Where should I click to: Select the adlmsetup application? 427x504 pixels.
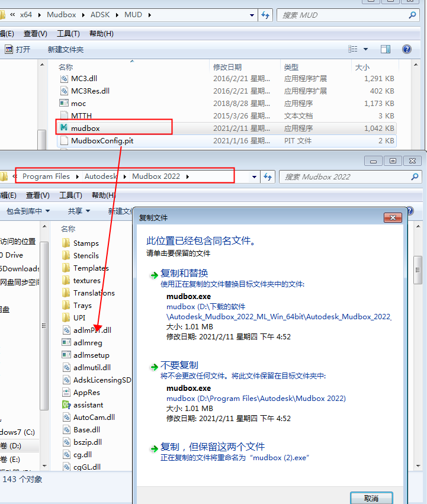[85, 355]
